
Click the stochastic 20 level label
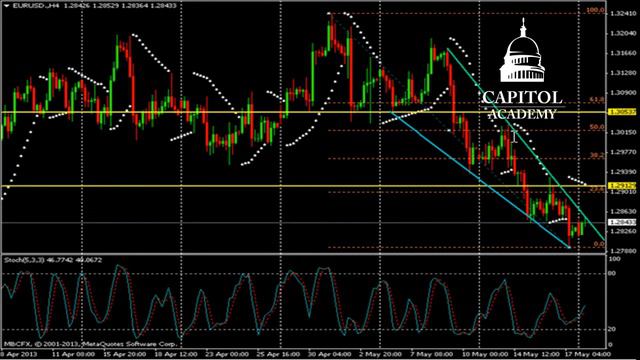pos(612,329)
